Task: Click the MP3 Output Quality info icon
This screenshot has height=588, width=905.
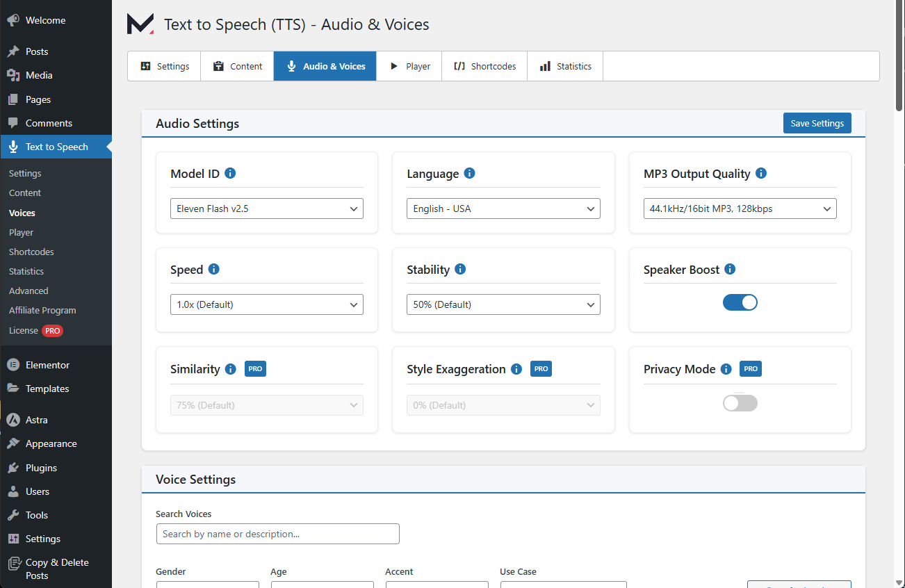Action: [x=761, y=173]
